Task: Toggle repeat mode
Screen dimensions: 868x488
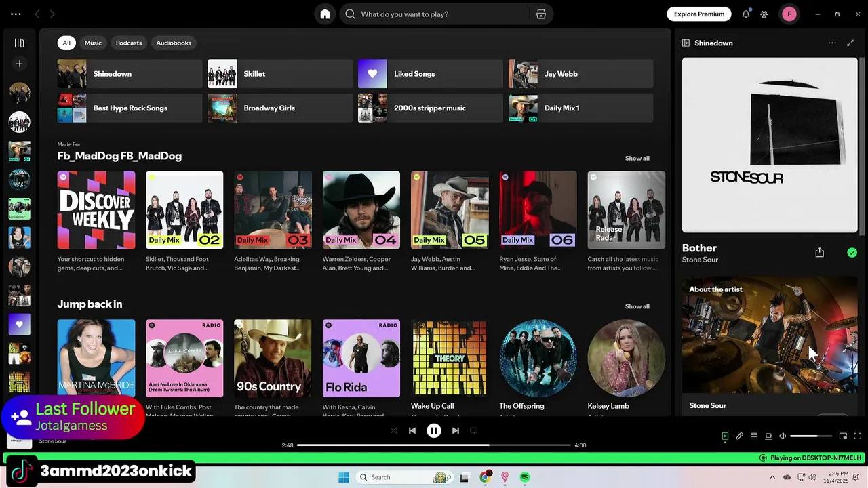Action: (x=474, y=430)
